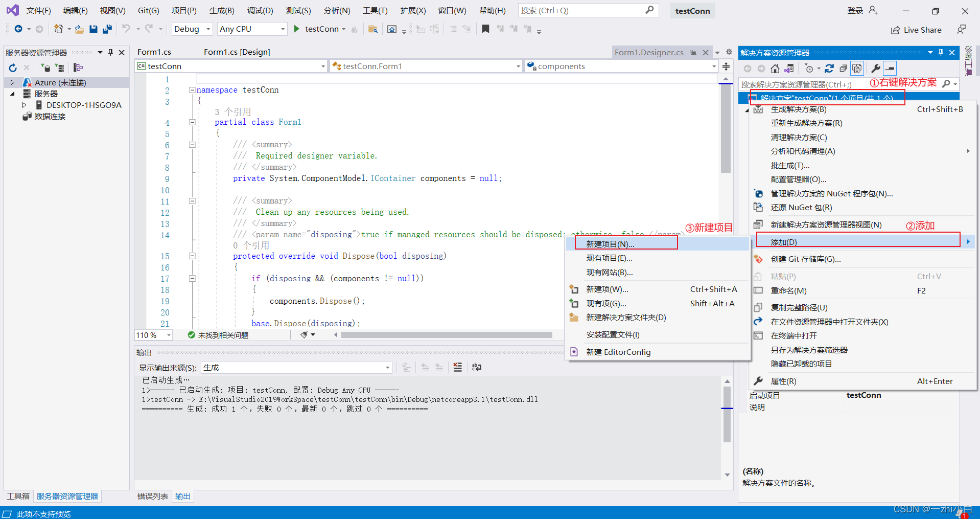Viewport: 980px width, 519px height.
Task: Click Refresh icon in Server Explorer
Action: pyautogui.click(x=13, y=67)
